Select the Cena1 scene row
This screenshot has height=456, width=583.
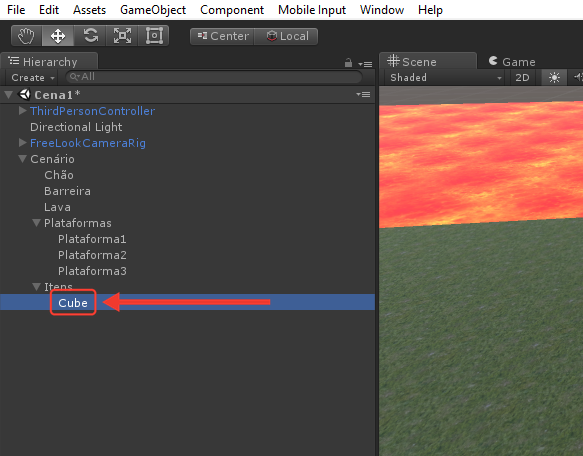click(x=187, y=95)
